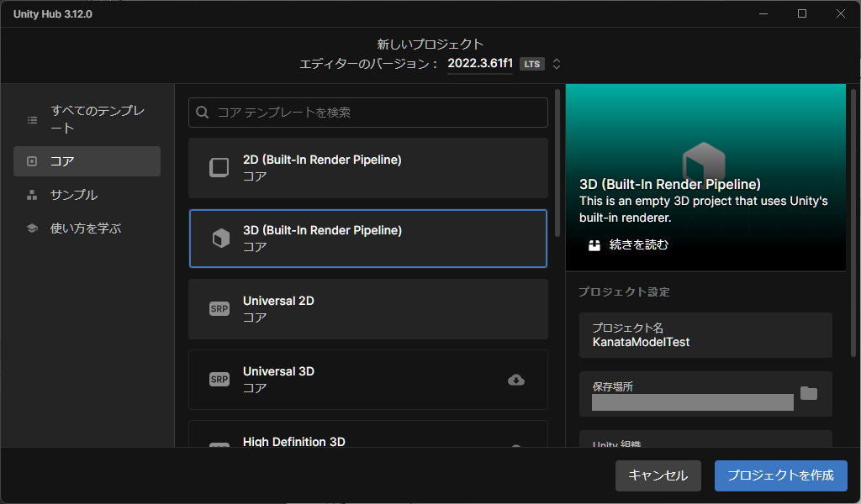This screenshot has height=504, width=861.
Task: Click the template list scrollbar
Action: coord(557,163)
